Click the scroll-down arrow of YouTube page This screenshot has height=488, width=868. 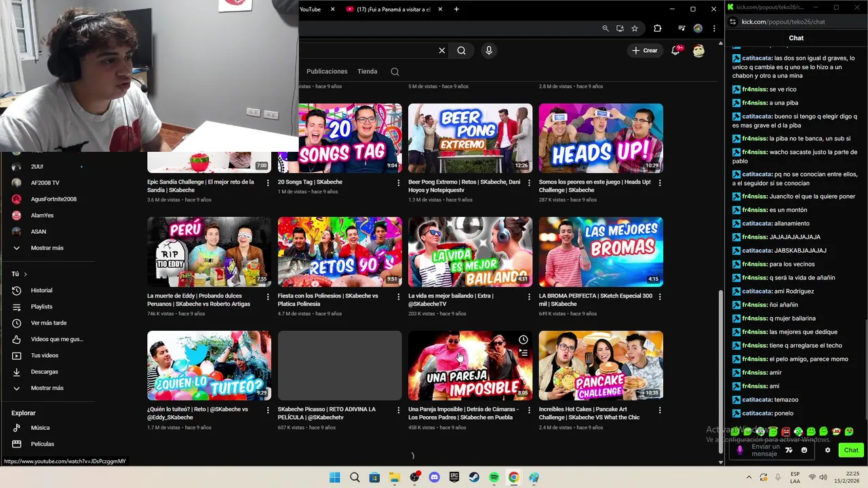(x=720, y=462)
